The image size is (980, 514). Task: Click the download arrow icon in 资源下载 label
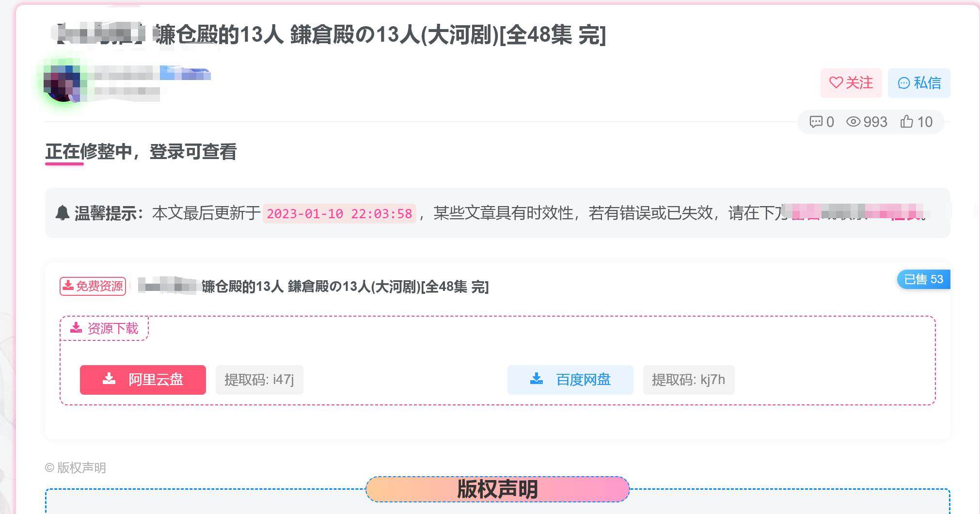75,328
